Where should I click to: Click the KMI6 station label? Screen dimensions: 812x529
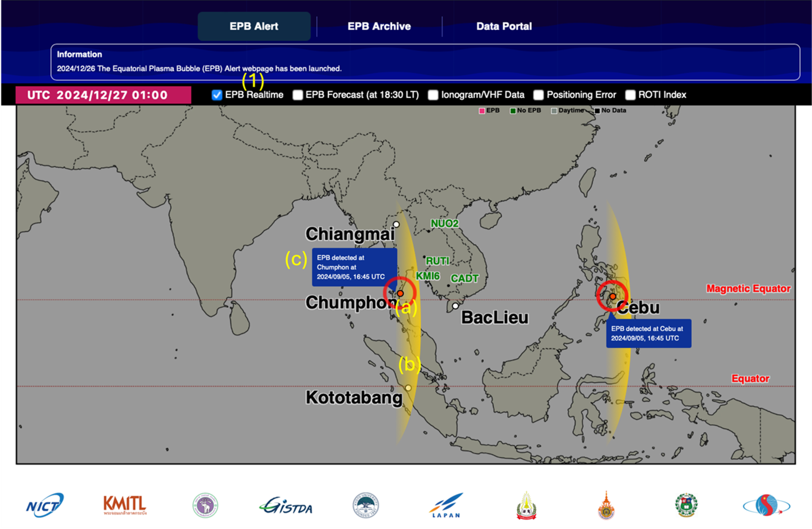point(429,276)
